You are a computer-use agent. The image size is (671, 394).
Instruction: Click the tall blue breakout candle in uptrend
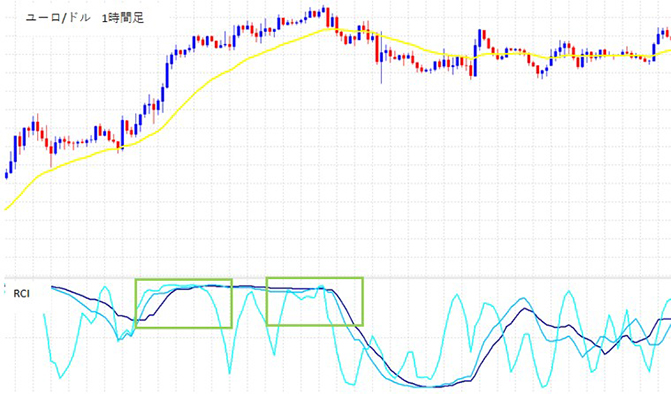point(167,75)
